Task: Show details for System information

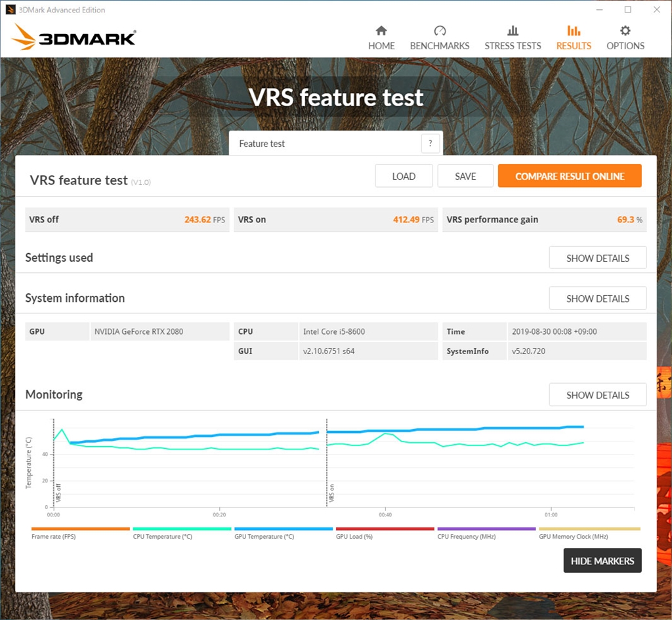Action: 597,299
